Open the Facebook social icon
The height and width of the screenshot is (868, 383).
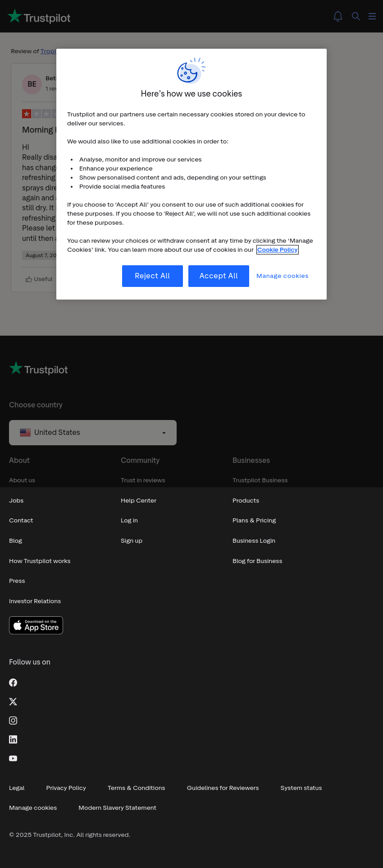(x=13, y=683)
